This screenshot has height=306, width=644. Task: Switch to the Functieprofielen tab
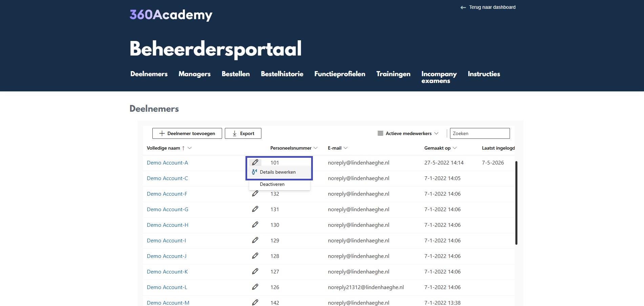[340, 74]
